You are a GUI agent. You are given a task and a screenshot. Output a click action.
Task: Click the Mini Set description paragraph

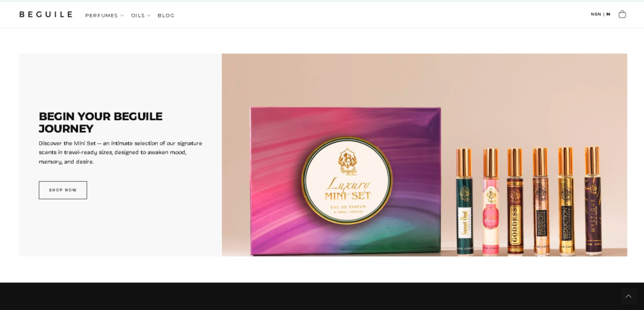pos(120,152)
